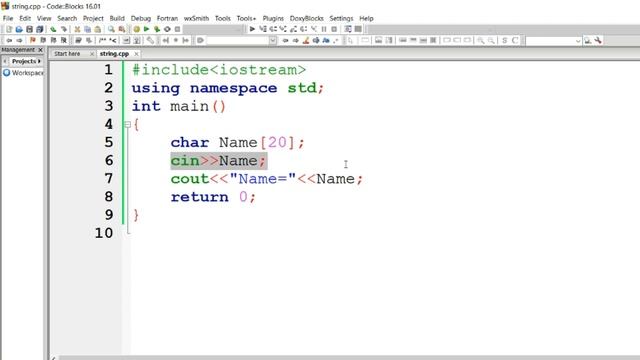640x360 pixels.
Task: Toggle the C button in toolbar
Action: (x=515, y=40)
